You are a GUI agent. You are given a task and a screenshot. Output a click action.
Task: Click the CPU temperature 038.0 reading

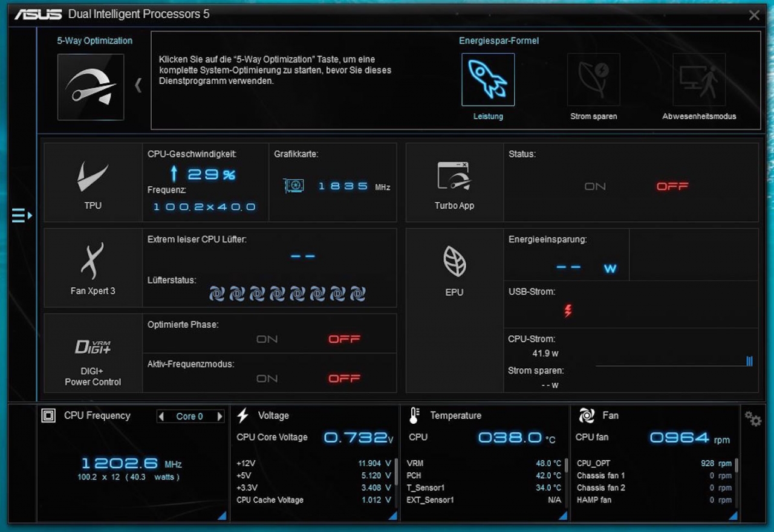coord(517,437)
